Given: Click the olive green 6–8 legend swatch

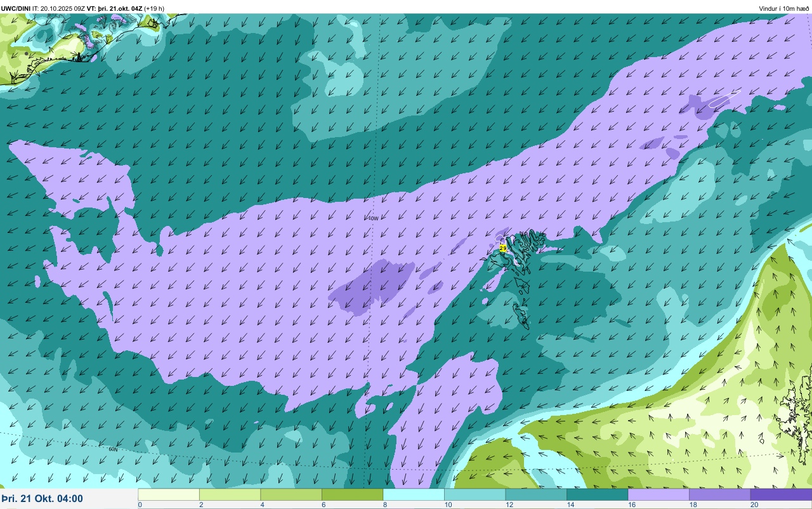Looking at the screenshot, I should [352, 494].
